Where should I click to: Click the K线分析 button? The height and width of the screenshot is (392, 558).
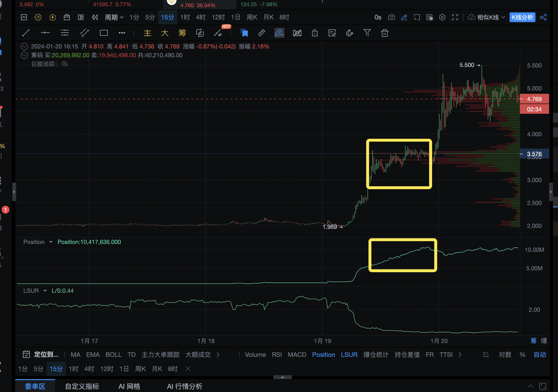click(x=522, y=17)
